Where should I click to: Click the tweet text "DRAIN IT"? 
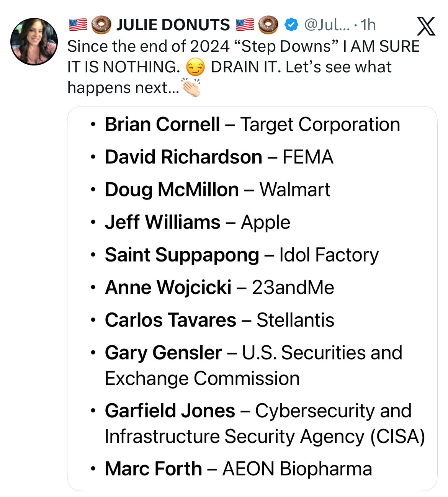tap(246, 67)
